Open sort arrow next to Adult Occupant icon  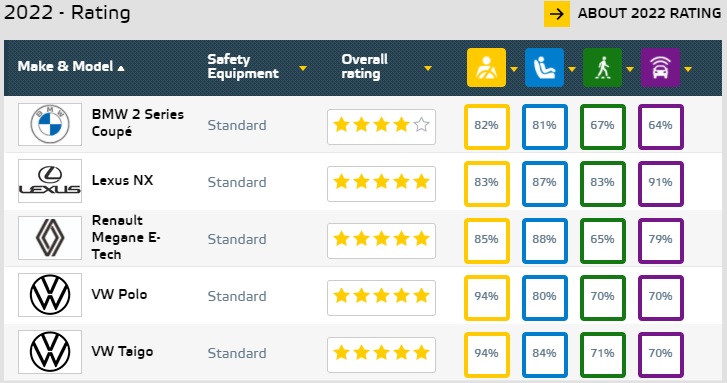click(x=514, y=70)
